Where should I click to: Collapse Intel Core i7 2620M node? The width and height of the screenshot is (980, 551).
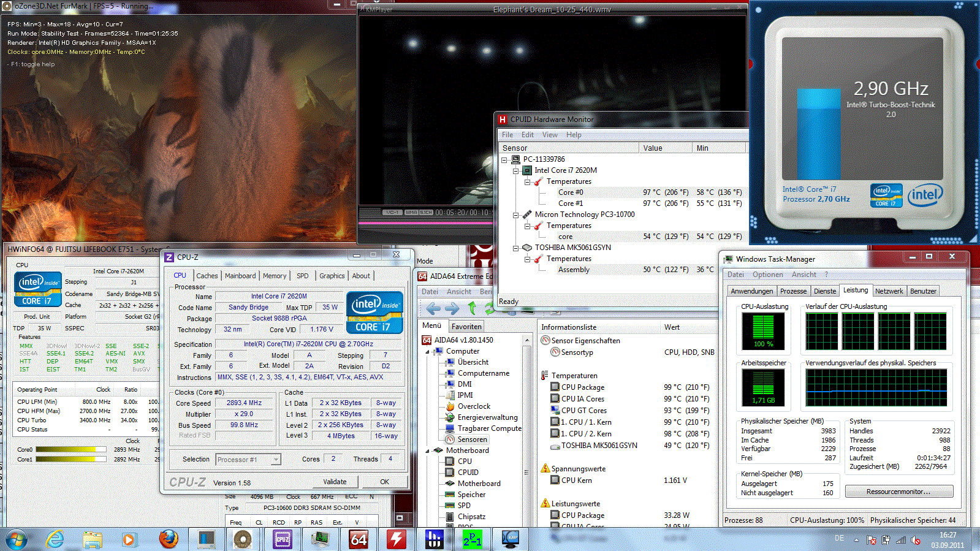[x=516, y=171]
